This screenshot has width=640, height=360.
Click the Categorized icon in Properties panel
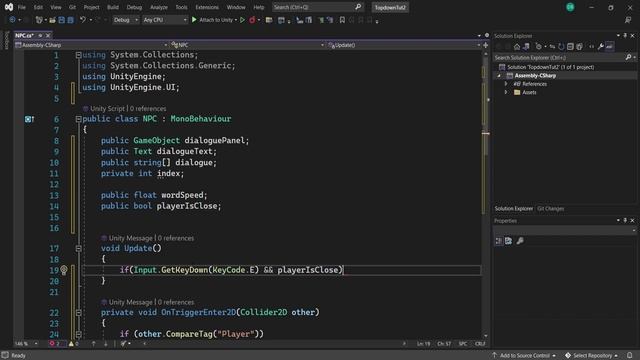(498, 241)
